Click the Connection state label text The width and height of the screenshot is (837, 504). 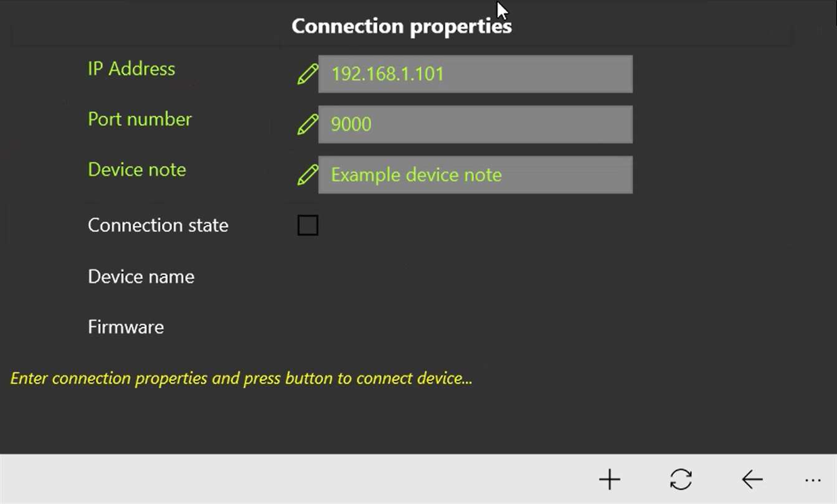[x=158, y=225]
